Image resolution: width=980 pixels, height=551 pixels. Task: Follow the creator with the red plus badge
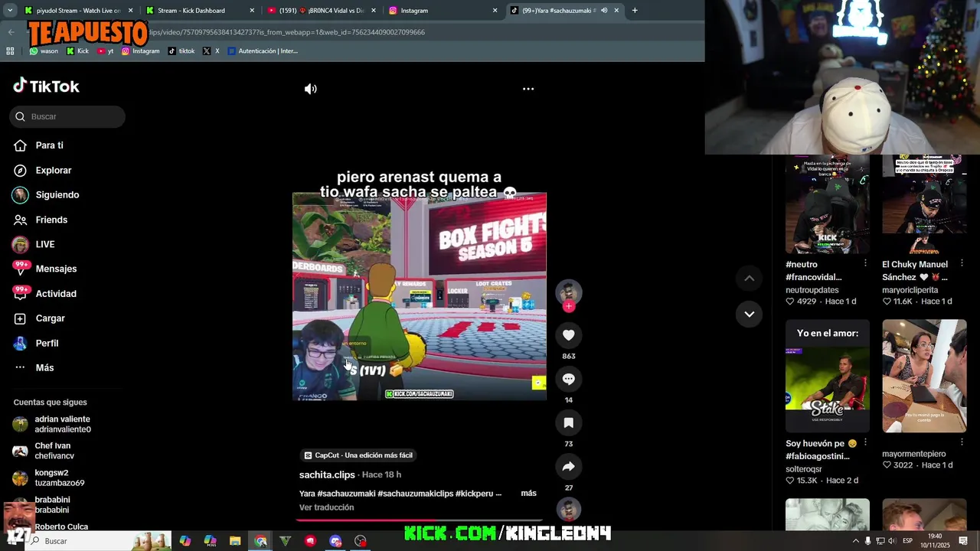[568, 306]
